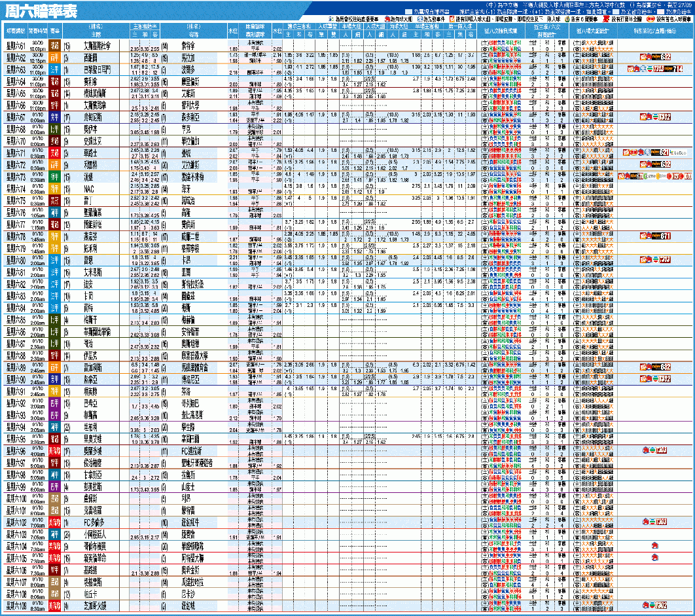Click the 為澳彩賠率 pink legend swatch
The height and width of the screenshot is (616, 695).
click(660, 12)
